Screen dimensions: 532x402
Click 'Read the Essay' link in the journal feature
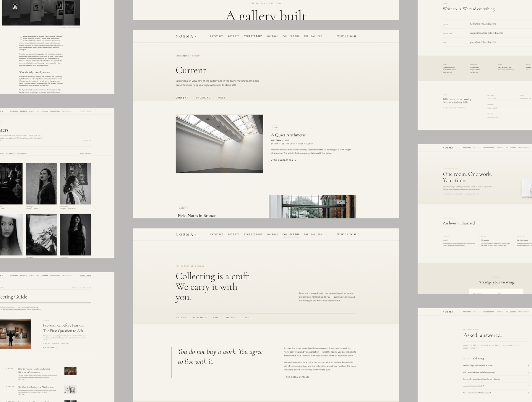pyautogui.click(x=50, y=347)
